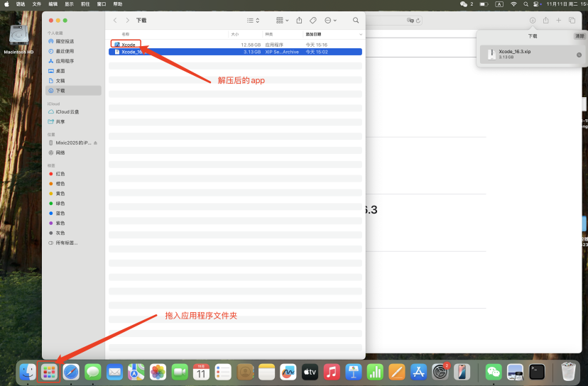Open Preview app in the Dock
The width and height of the screenshot is (588, 386).
tap(516, 372)
